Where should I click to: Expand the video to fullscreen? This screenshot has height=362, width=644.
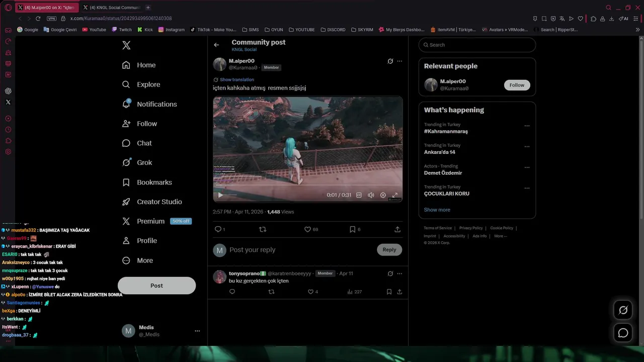pos(395,195)
